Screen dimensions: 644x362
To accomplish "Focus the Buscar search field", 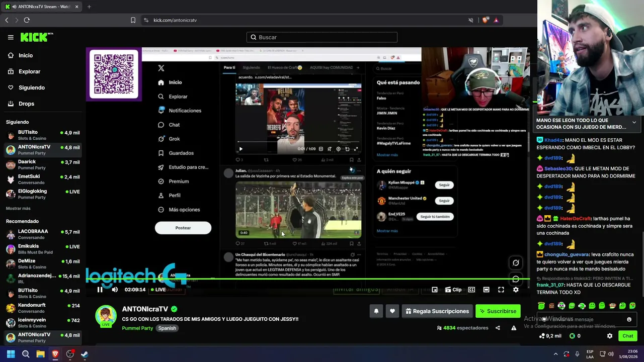I will tap(322, 37).
